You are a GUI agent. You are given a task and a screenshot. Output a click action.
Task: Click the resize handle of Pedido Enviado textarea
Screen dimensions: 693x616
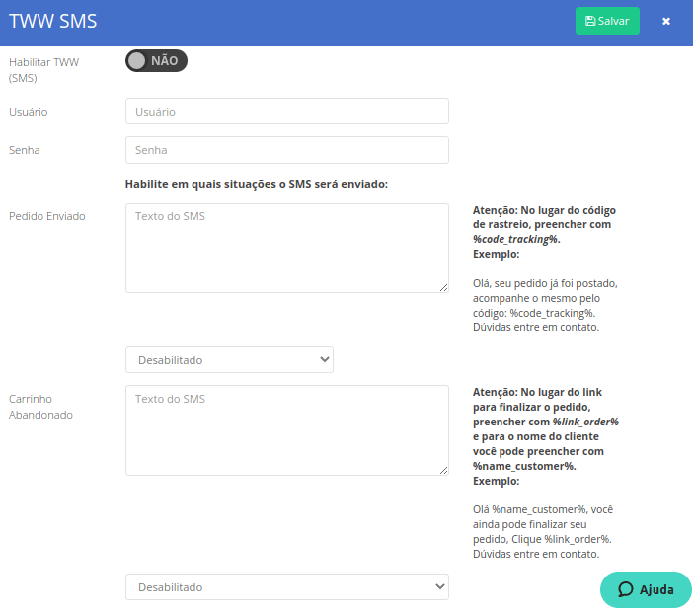pos(443,287)
